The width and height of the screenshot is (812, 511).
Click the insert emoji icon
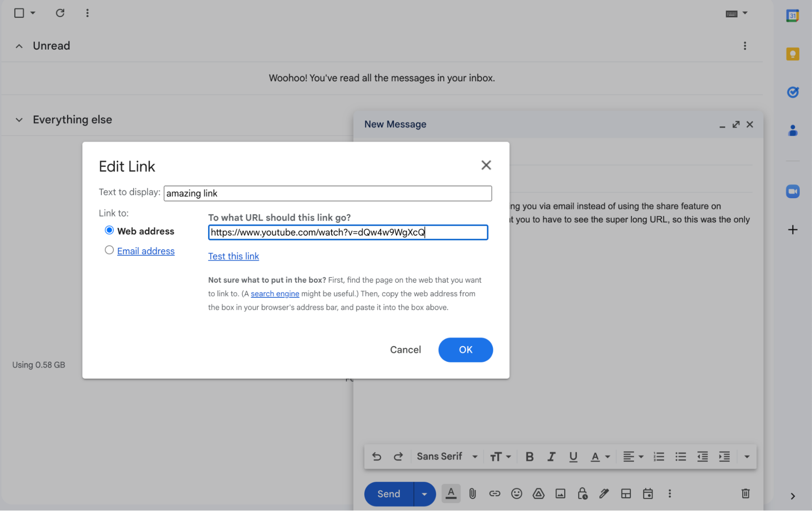[516, 494]
